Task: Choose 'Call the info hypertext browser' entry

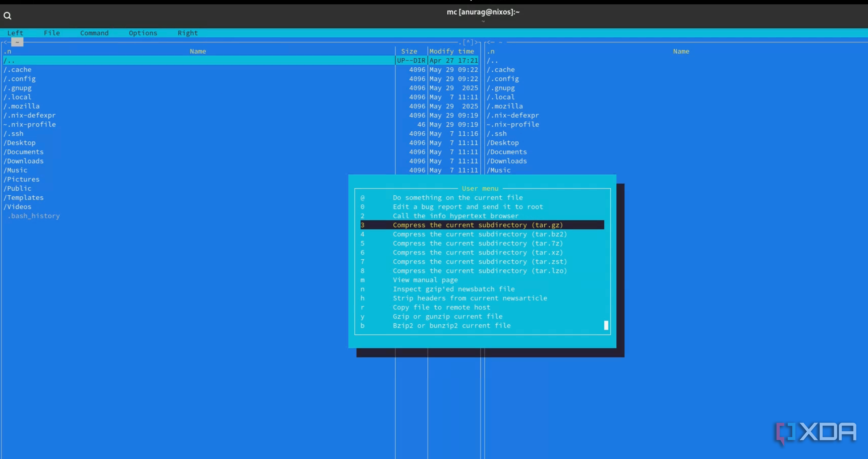Action: [482, 216]
